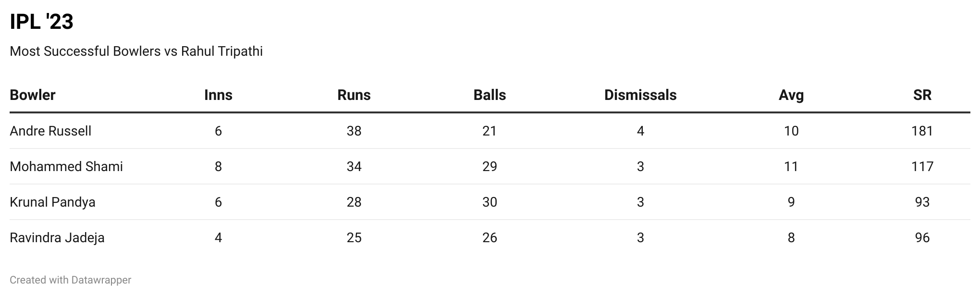Click the Most Successful Bowlers subtitle
Viewport: 980px width, 296px height.
click(x=136, y=51)
